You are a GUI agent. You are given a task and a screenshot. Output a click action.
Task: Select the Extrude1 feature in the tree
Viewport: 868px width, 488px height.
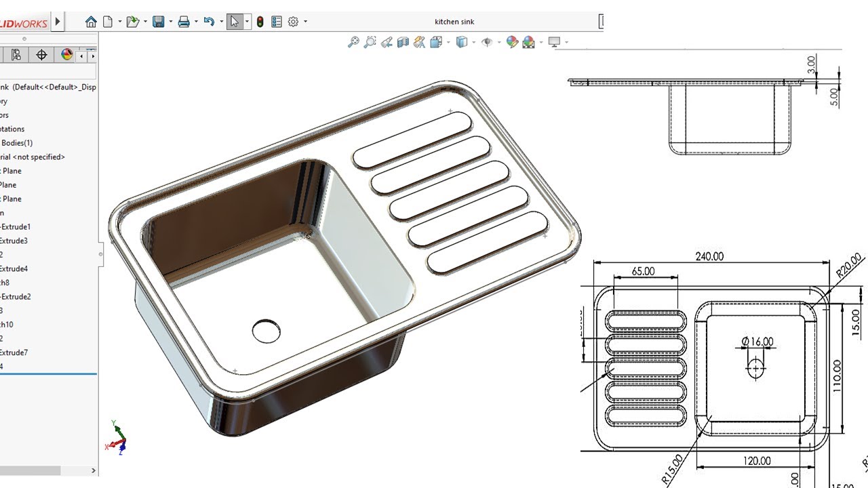coord(15,226)
